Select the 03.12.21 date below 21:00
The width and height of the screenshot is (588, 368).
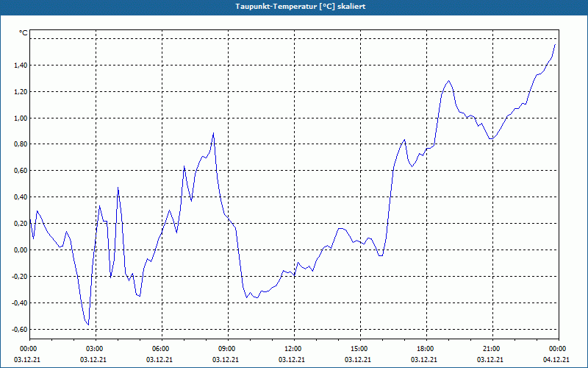[490, 360]
